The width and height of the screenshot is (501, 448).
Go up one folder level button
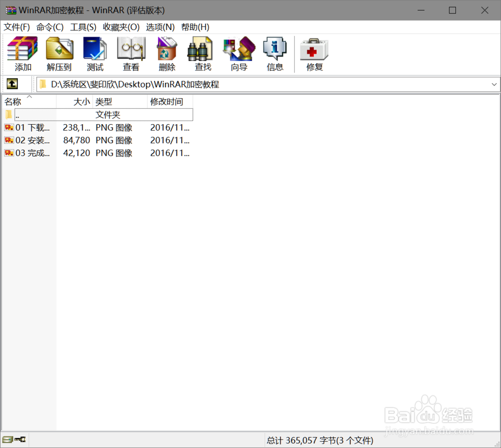pos(12,84)
